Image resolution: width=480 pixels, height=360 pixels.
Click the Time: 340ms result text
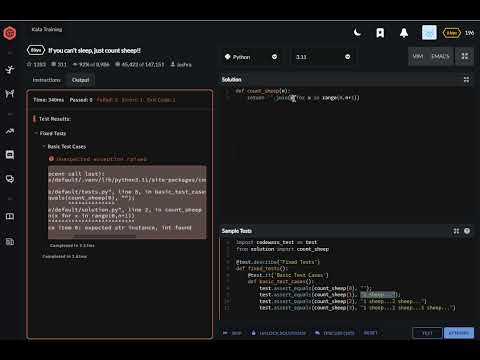tap(48, 100)
